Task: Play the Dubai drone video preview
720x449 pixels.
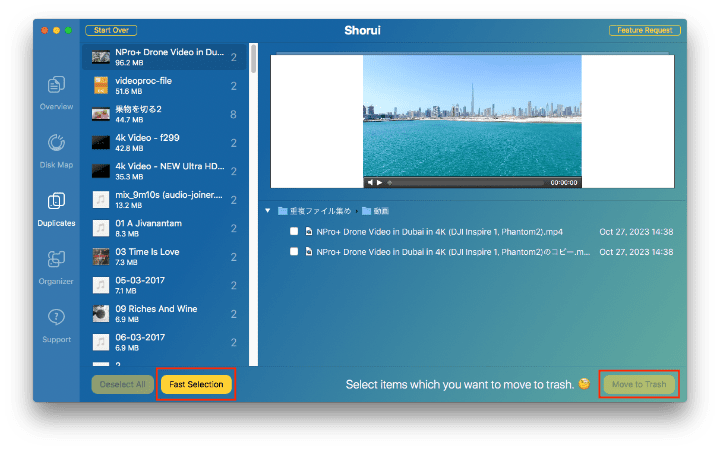Action: (x=380, y=182)
